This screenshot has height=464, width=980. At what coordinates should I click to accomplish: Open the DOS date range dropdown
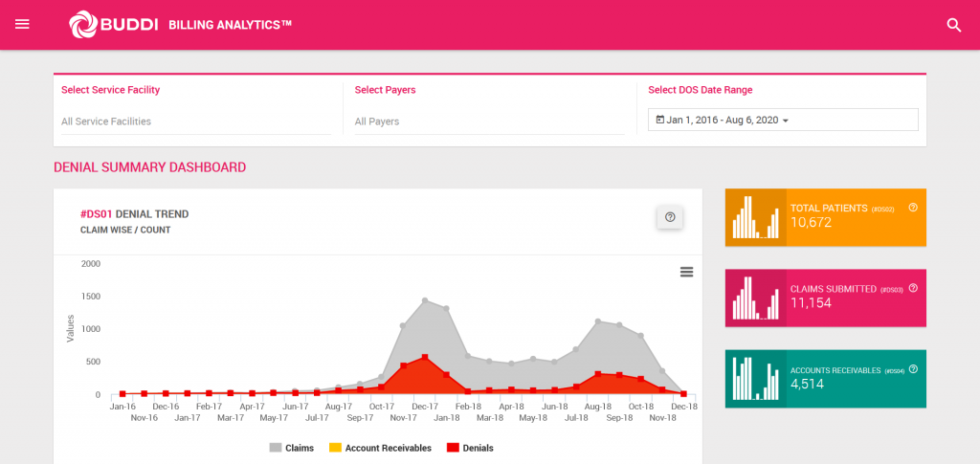pos(783,120)
